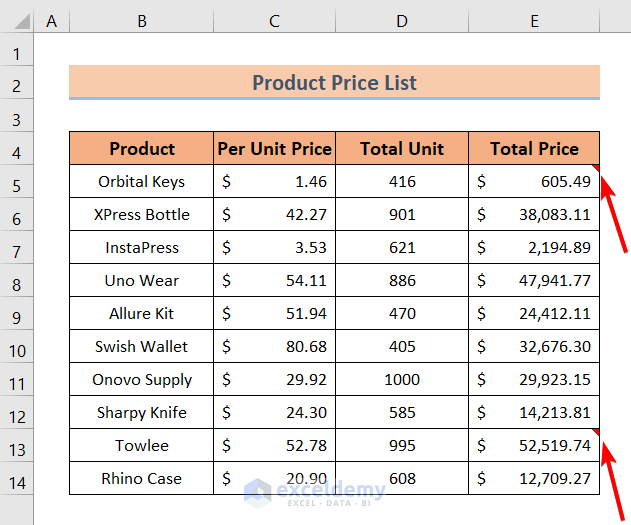Select the Product header cell
The height and width of the screenshot is (525, 631).
(x=141, y=149)
